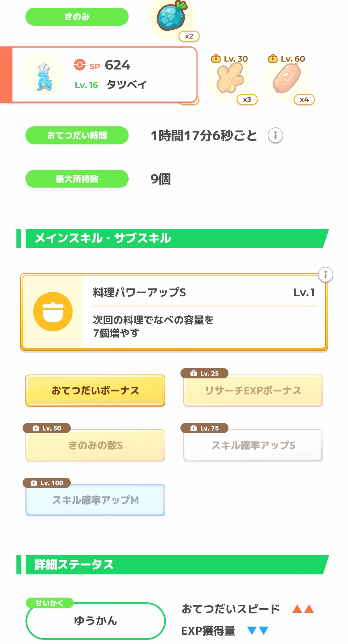This screenshot has height=644, width=348.
Task: Select the locked スキル確率アップS sub skill
Action: point(253,445)
